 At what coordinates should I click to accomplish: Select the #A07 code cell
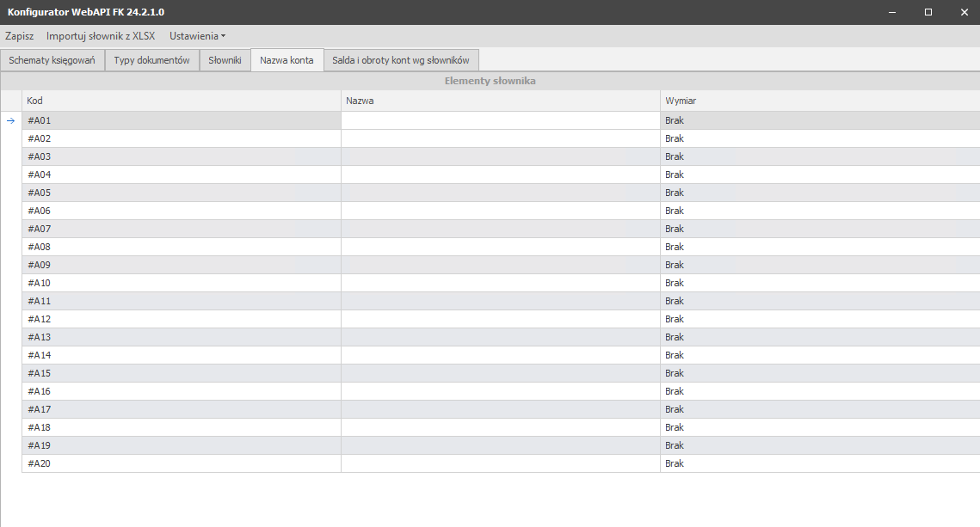click(x=181, y=229)
